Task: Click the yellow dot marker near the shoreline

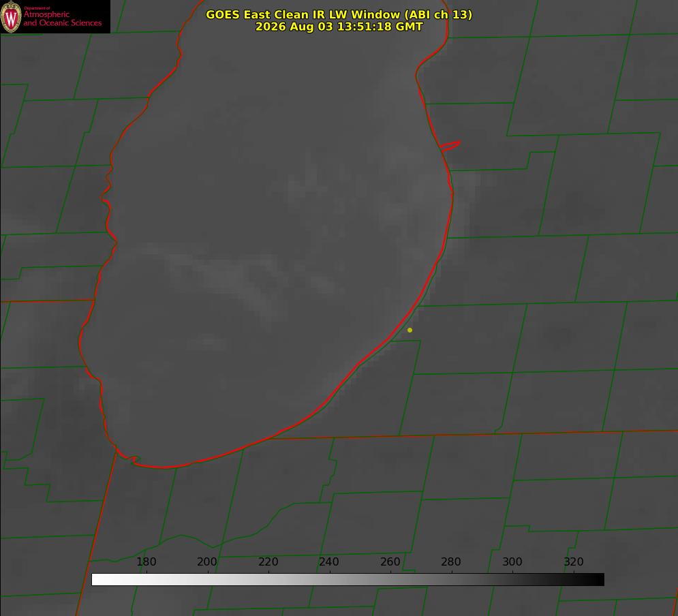Action: [410, 330]
